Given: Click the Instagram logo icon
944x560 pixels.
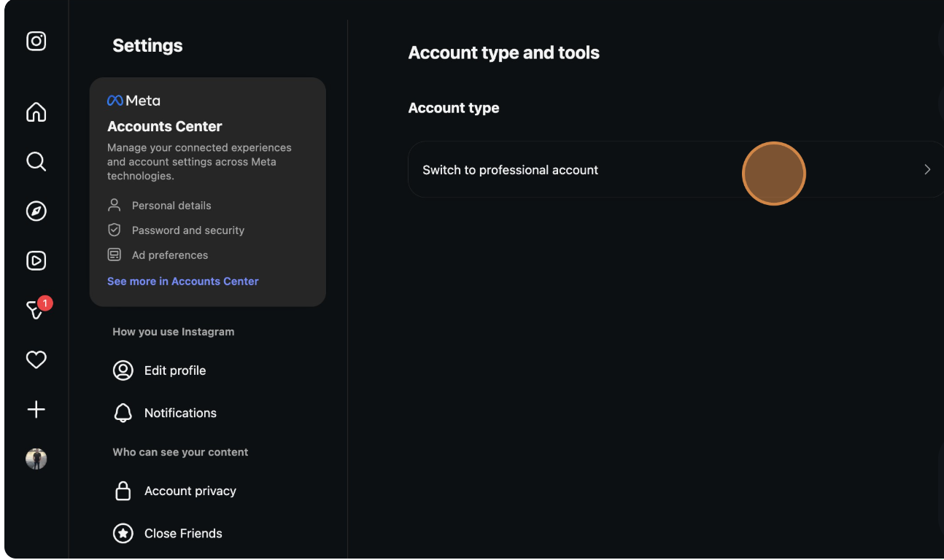Looking at the screenshot, I should coord(36,42).
